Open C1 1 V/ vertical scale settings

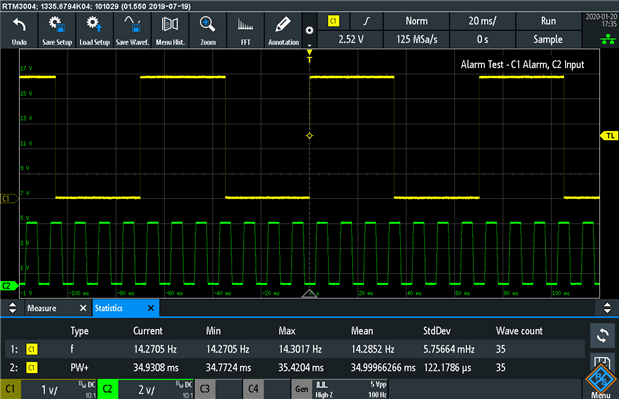point(58,390)
